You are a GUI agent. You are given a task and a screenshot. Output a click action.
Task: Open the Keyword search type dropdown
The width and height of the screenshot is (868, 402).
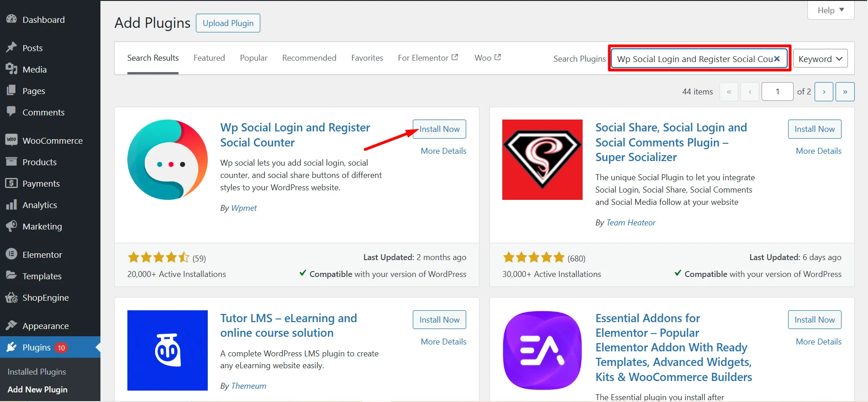coord(820,58)
